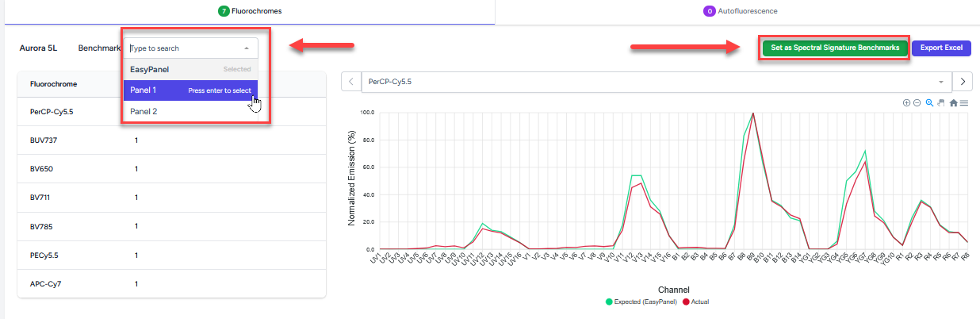Activate the selection zoom magnifier tool
980x319 pixels.
[x=929, y=103]
